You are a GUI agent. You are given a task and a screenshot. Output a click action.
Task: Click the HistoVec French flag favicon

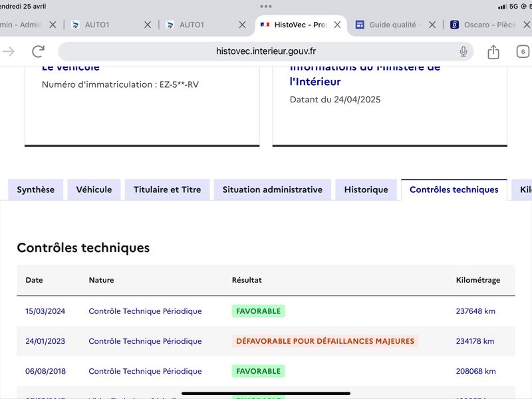pos(265,25)
